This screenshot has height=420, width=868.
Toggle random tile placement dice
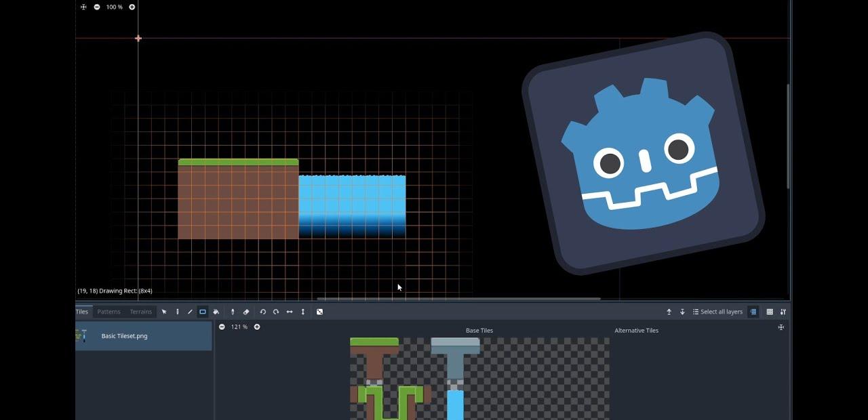click(319, 312)
